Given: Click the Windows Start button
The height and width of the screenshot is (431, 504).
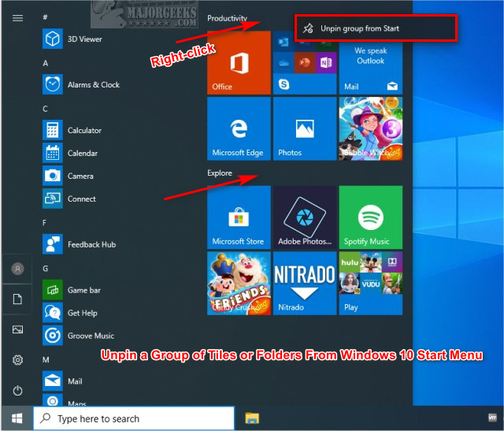Looking at the screenshot, I should 17,418.
